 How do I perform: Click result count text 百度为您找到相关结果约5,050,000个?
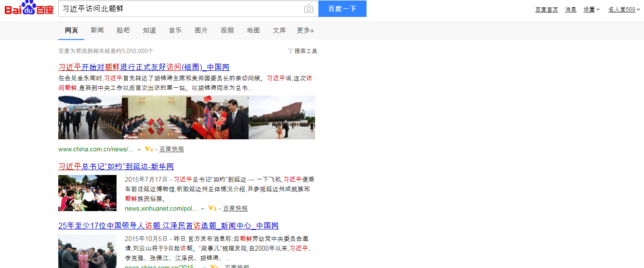(x=106, y=51)
